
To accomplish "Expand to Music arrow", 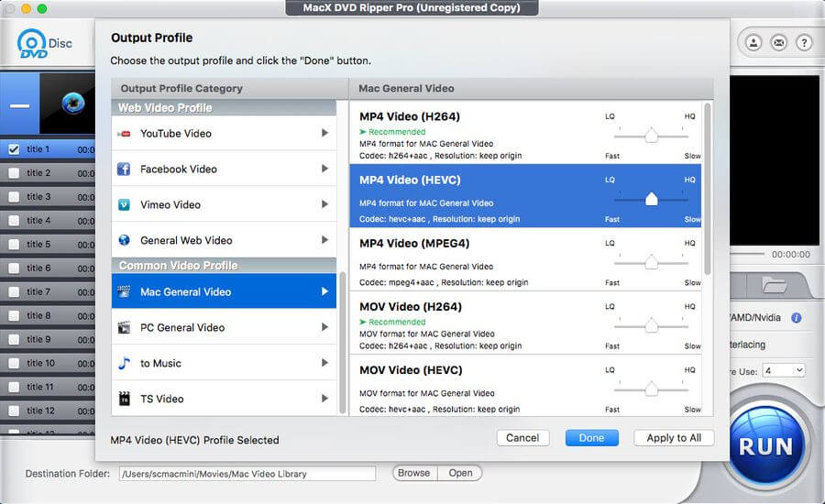I will click(x=324, y=363).
